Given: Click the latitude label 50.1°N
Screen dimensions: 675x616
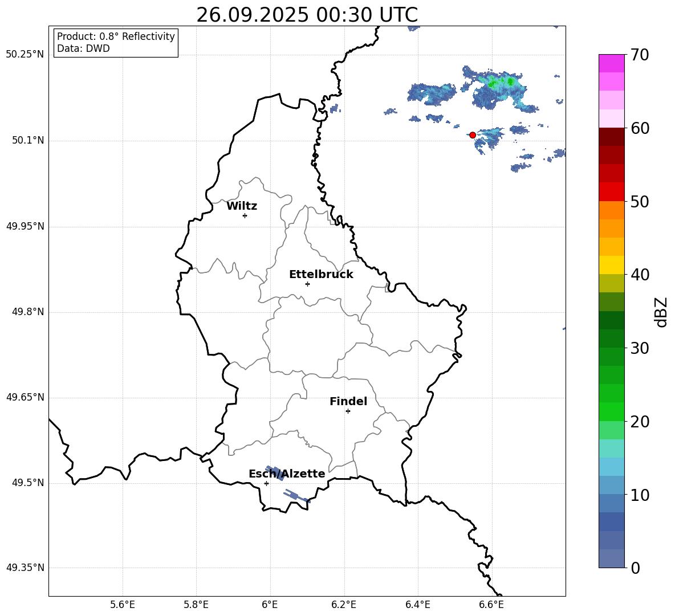Looking at the screenshot, I should coord(28,141).
